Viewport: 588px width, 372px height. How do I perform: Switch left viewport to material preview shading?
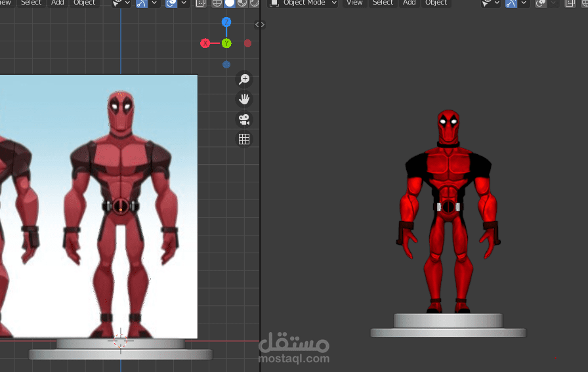pos(242,3)
